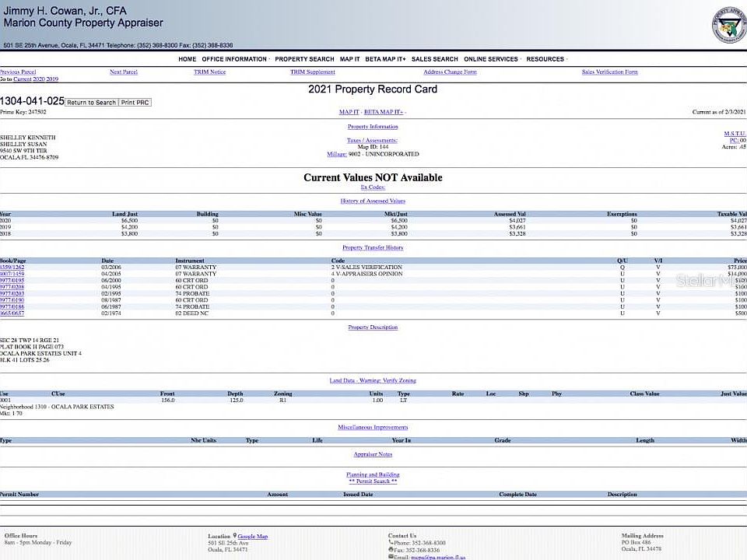Switch to the 2020 year record

click(x=39, y=79)
